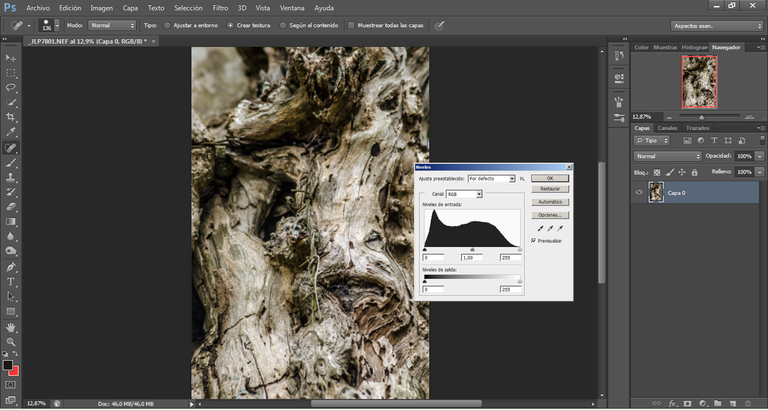
Task: Select the Crop tool
Action: point(11,117)
